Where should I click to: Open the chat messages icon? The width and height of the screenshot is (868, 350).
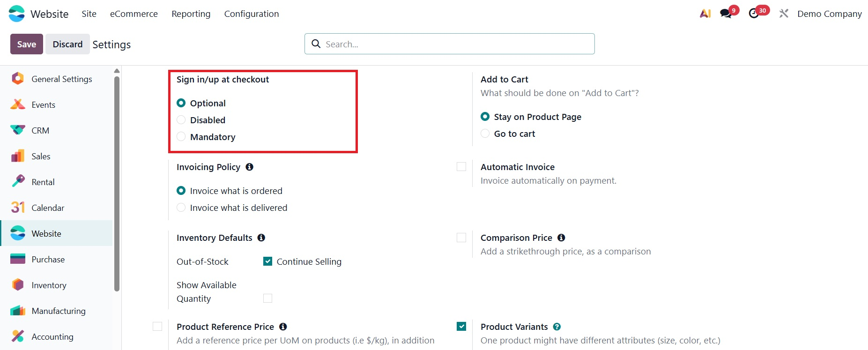[726, 14]
